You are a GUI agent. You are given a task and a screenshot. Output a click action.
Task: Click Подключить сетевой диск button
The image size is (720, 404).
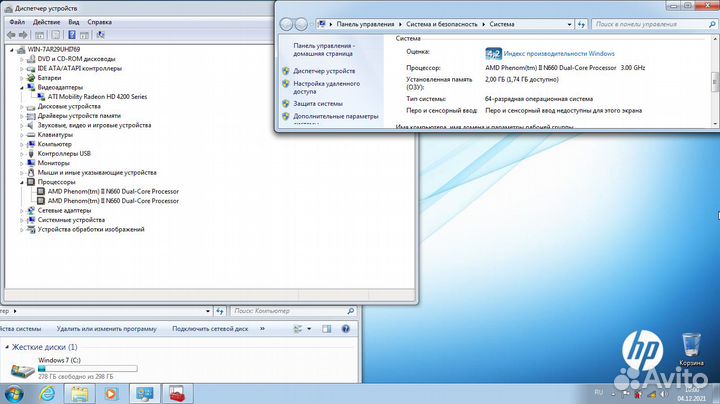pyautogui.click(x=210, y=329)
